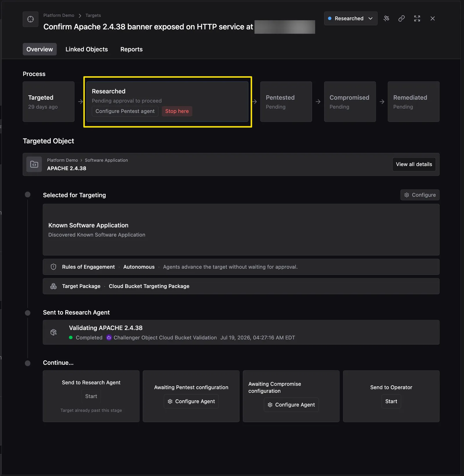
Task: Select the Remediated process stage card
Action: pos(414,102)
